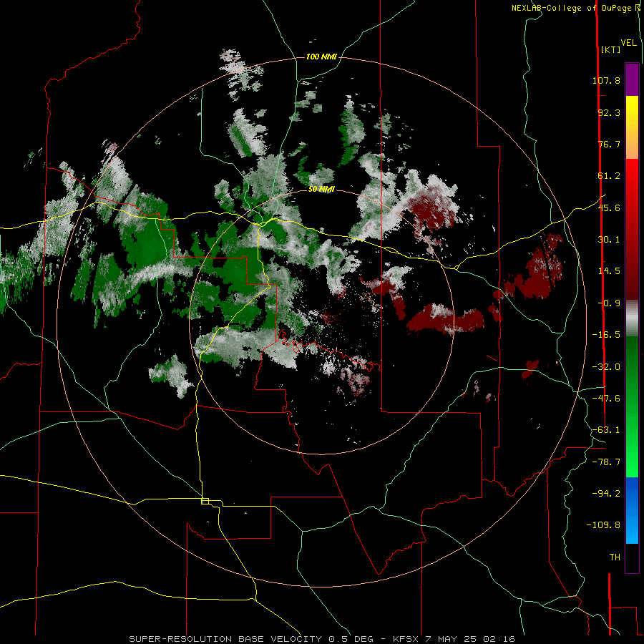The height and width of the screenshot is (644, 644).
Task: Click the TH legend label
Action: pos(615,557)
